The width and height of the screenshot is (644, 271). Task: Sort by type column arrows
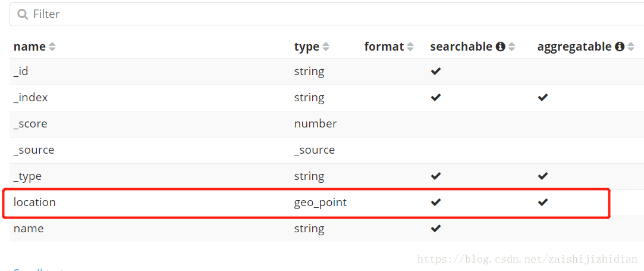[326, 47]
